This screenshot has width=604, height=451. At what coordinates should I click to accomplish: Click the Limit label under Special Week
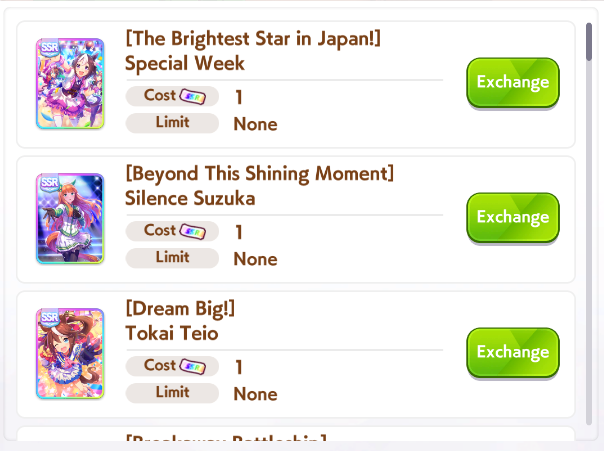point(172,123)
